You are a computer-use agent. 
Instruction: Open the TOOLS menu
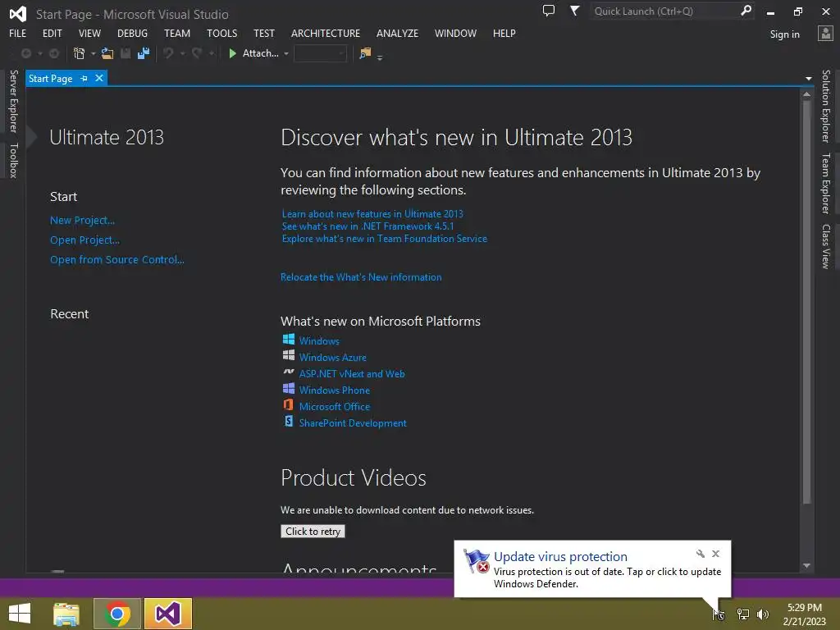point(221,33)
